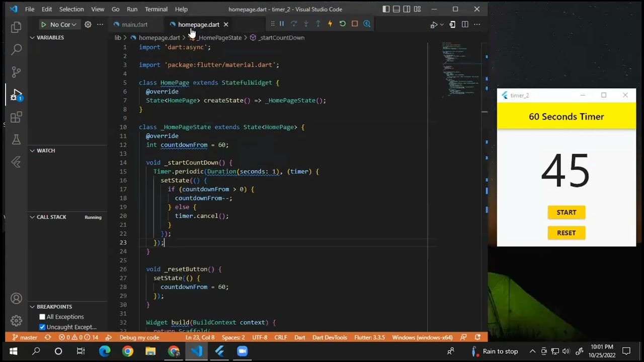Toggle the secondary side bar layout icon
This screenshot has height=362, width=644.
407,9
